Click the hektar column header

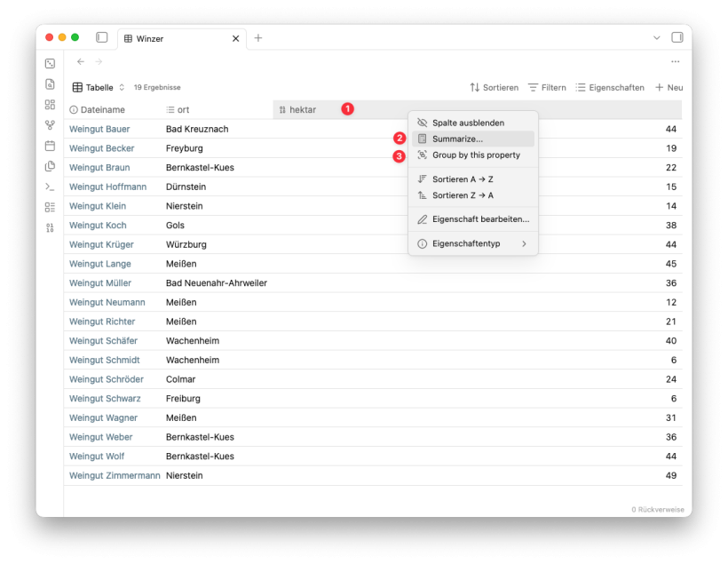(304, 110)
